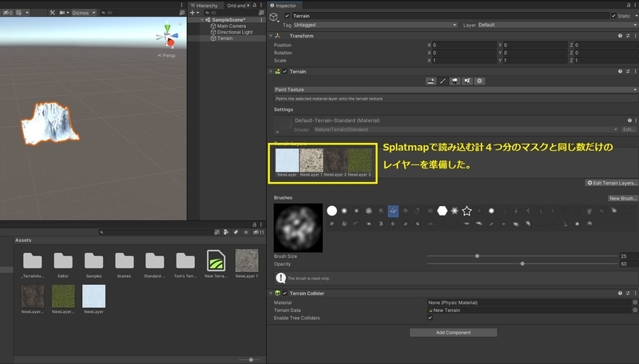Click the scene orientation gizmo
The width and height of the screenshot is (639, 364).
[168, 37]
